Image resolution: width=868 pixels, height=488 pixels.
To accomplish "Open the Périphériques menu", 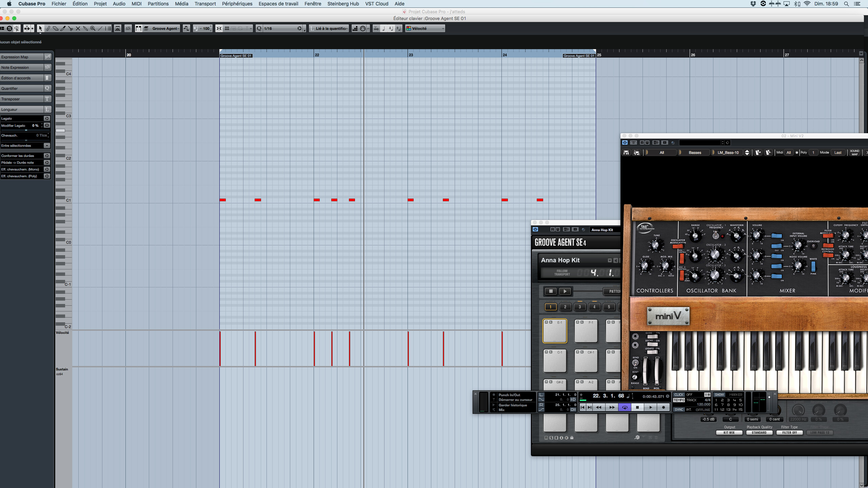I will pyautogui.click(x=237, y=4).
